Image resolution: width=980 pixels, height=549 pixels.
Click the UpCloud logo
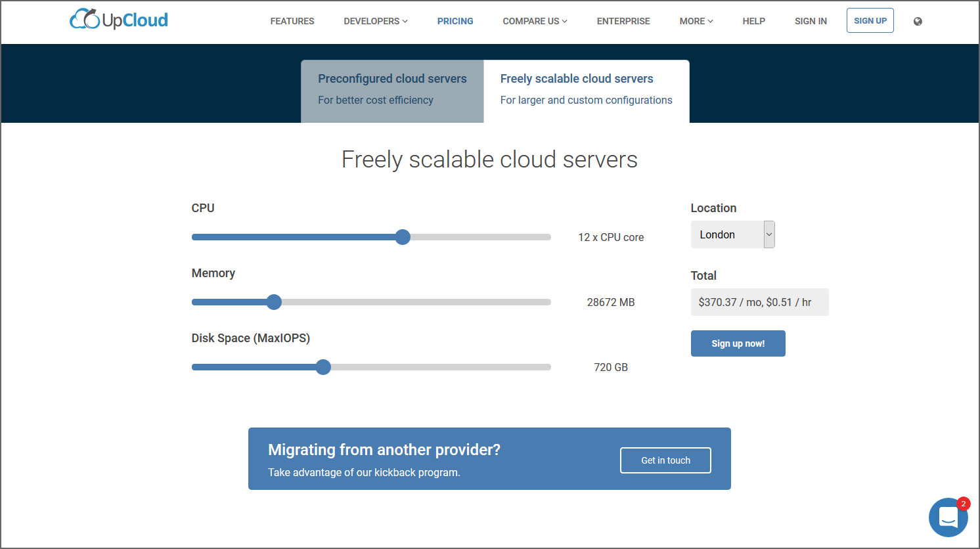pos(119,20)
